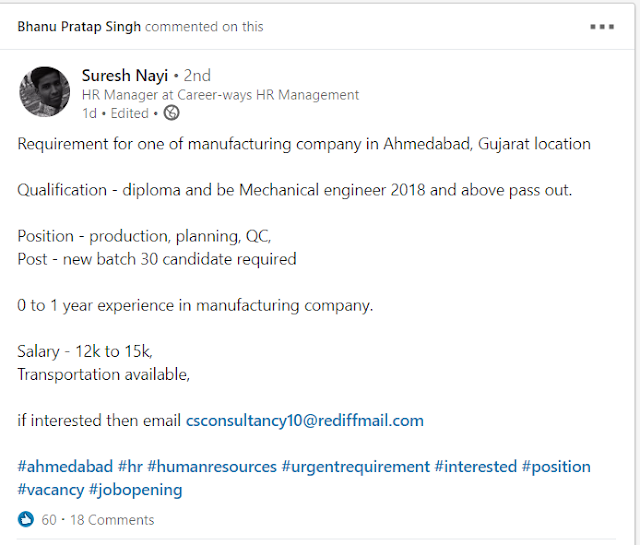Show the 18 Comments
Image resolution: width=640 pixels, height=545 pixels.
pos(111,520)
